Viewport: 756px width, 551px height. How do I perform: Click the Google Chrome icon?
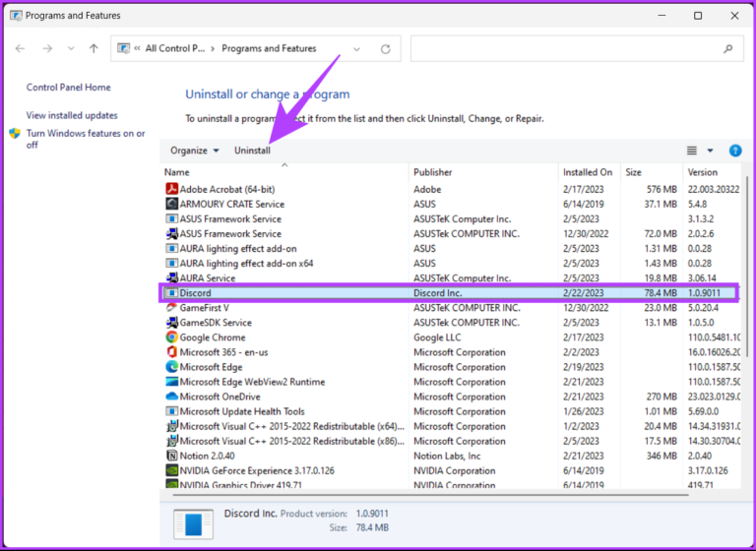pos(171,337)
